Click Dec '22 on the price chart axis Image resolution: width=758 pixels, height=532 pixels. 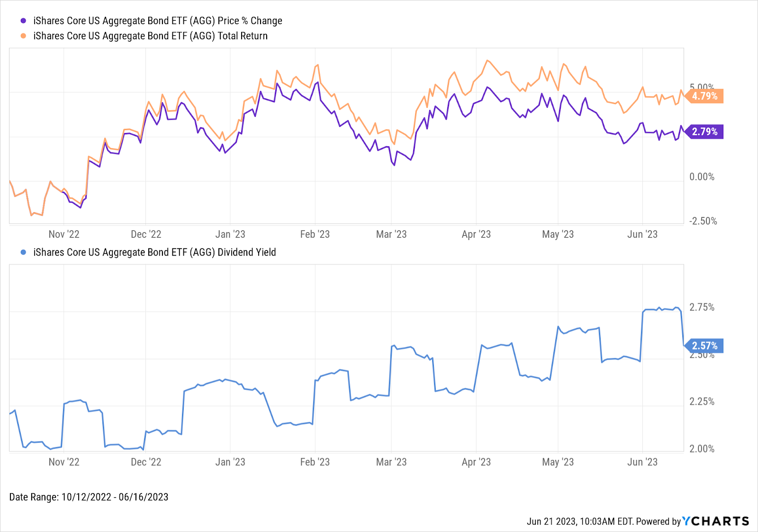click(146, 234)
